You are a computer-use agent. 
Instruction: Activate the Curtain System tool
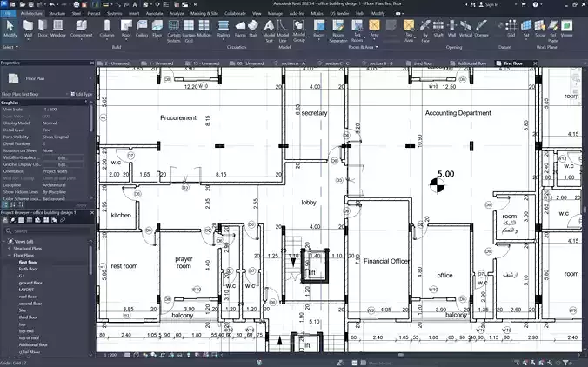pyautogui.click(x=174, y=30)
